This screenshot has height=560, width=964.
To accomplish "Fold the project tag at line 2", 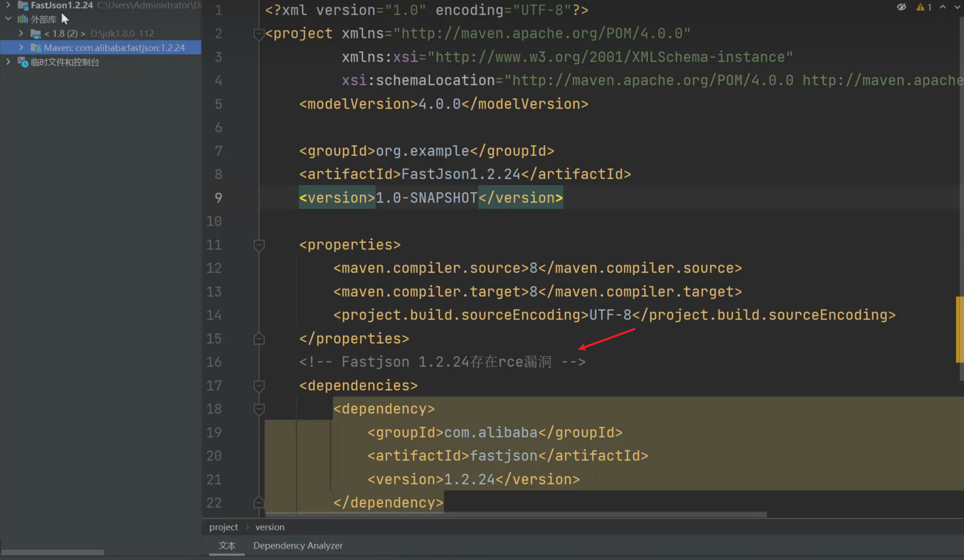I will point(259,34).
